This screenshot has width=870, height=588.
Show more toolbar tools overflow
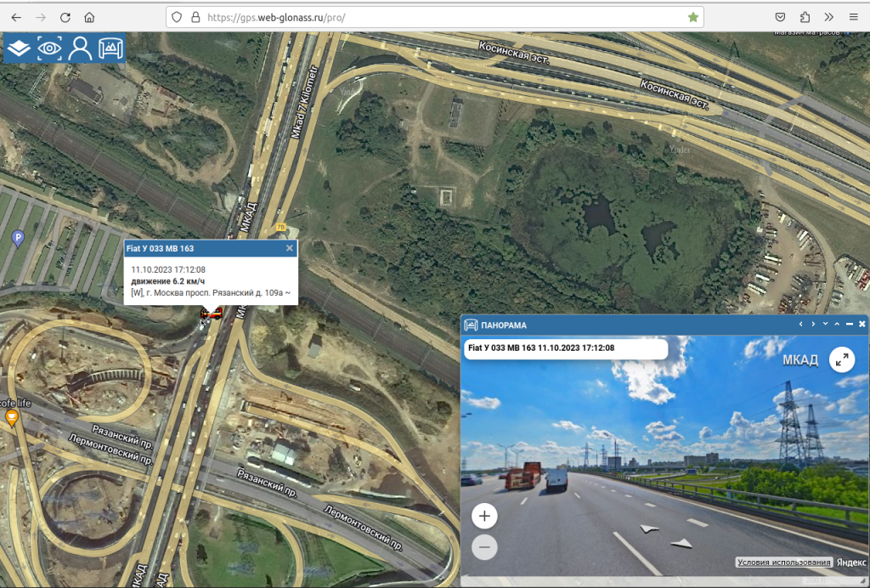click(x=829, y=17)
